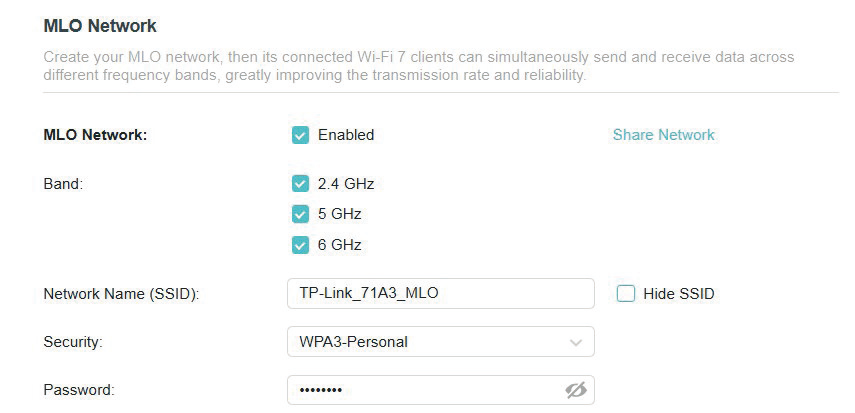Click the "Network Name (SSID):" label

pos(121,294)
